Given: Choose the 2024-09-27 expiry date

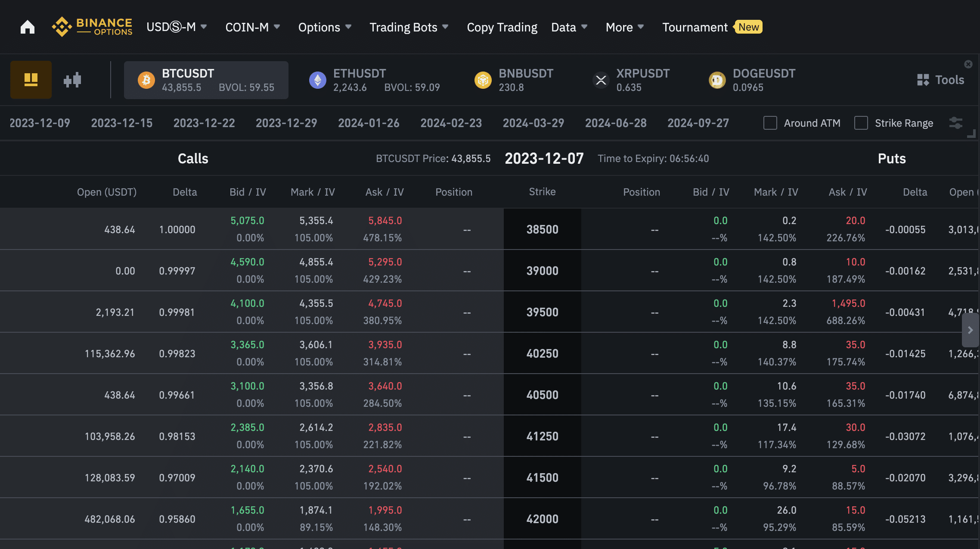Looking at the screenshot, I should click(698, 123).
